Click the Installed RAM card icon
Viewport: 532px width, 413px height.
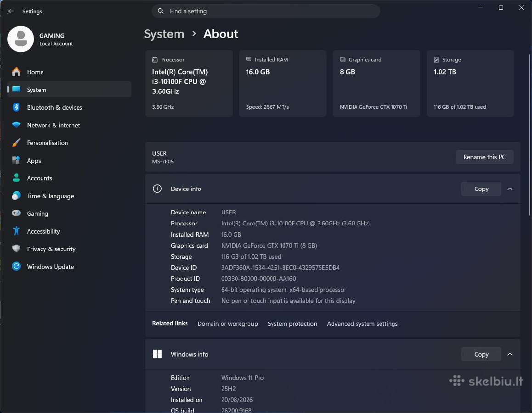coord(249,59)
